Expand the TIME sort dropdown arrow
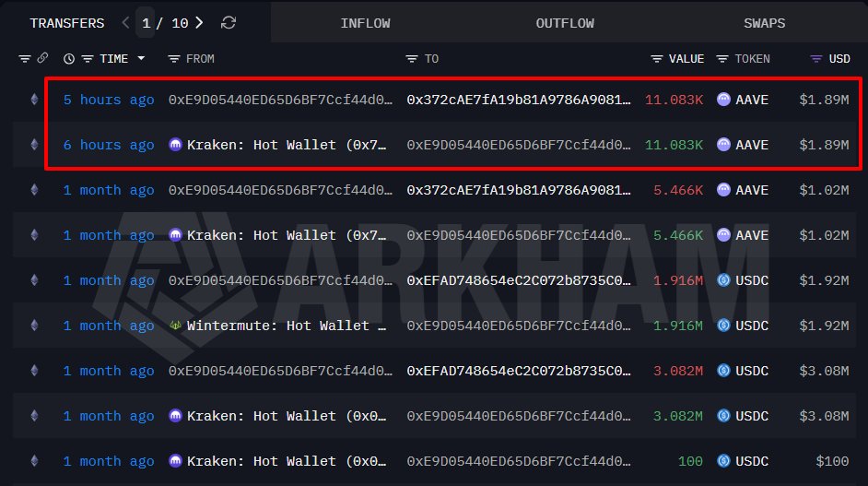This screenshot has height=486, width=868. tap(141, 58)
